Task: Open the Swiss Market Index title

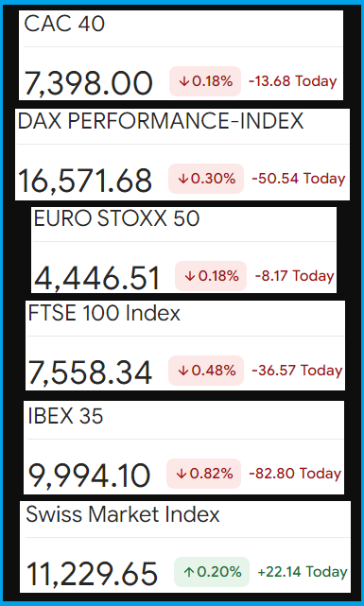Action: [x=123, y=515]
